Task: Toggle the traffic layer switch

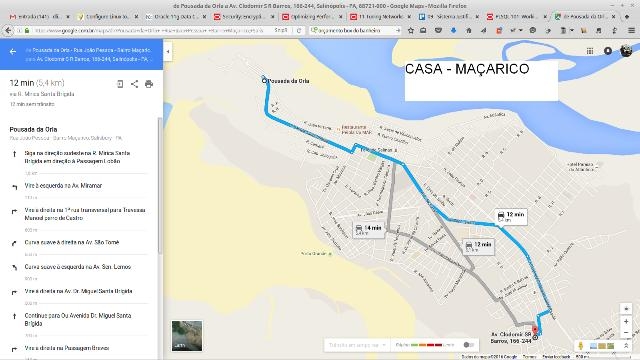Action: 469,345
